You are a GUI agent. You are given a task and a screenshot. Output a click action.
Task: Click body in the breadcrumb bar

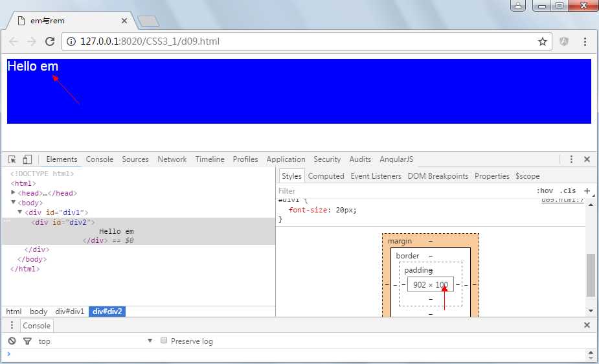point(39,312)
